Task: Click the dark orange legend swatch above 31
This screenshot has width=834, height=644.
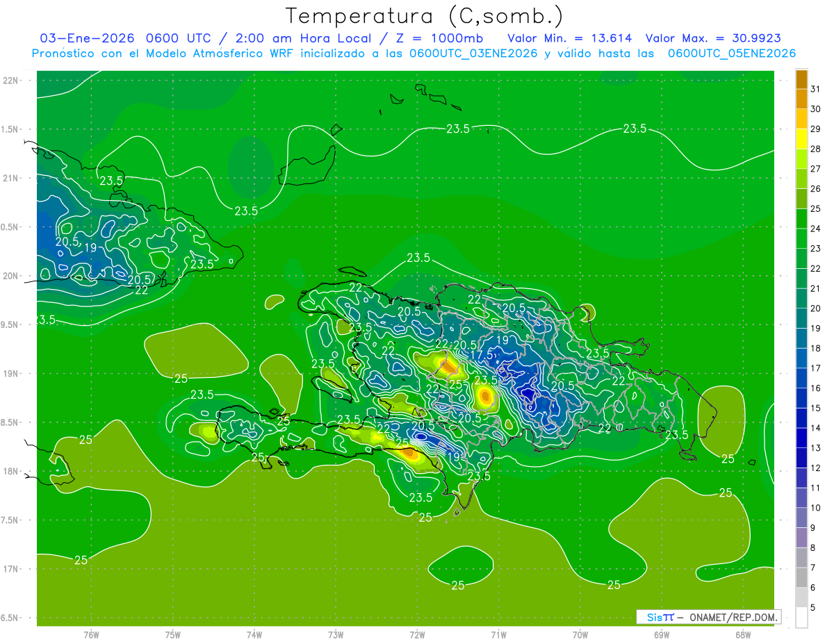Action: coord(801,79)
